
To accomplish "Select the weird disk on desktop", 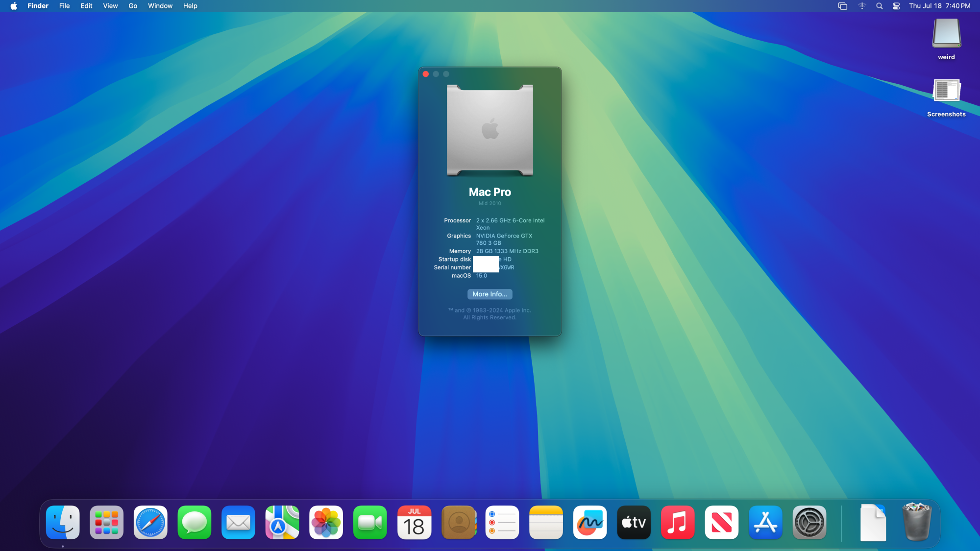I will 946,34.
